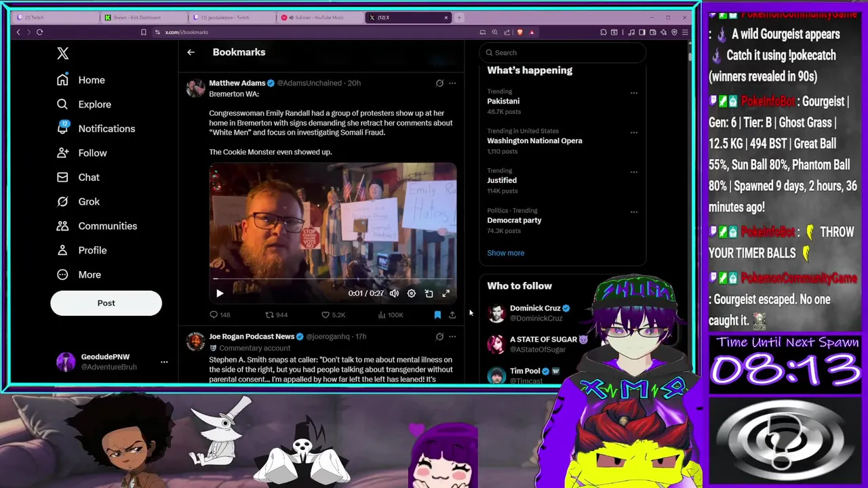Screen dimensions: 868x488
Task: Click the Profile person icon
Action: [62, 250]
